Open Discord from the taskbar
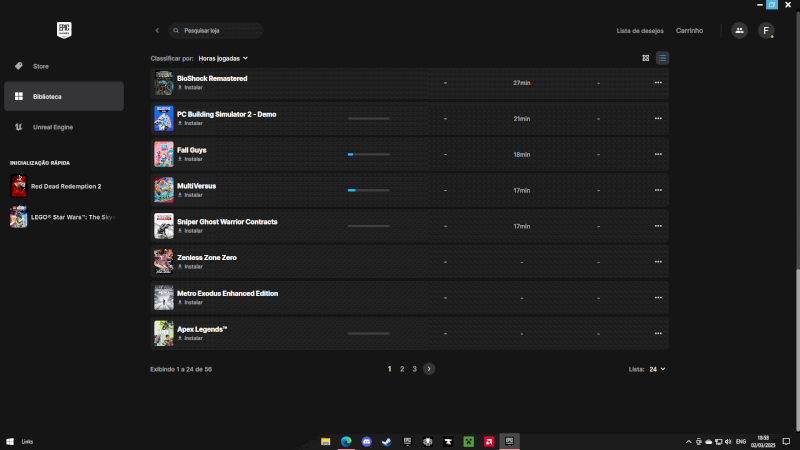The width and height of the screenshot is (800, 450). (367, 441)
